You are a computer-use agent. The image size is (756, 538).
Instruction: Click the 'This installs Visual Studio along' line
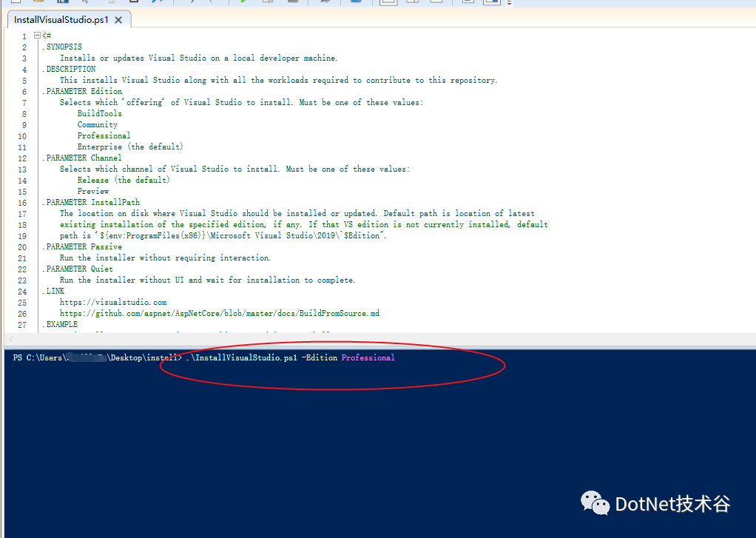pos(278,80)
